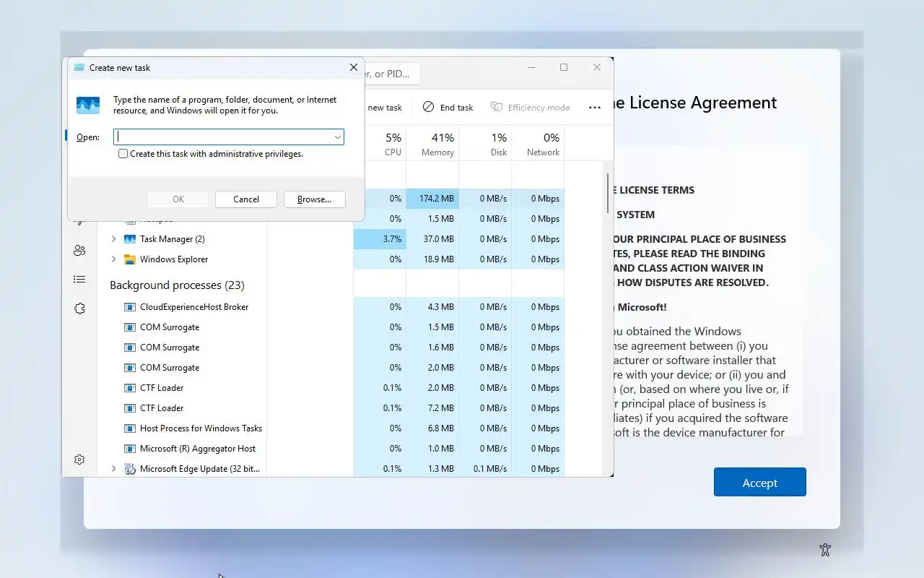Viewport: 924px width, 578px height.
Task: Expand the Microsoft Edge Update group
Action: pyautogui.click(x=113, y=469)
